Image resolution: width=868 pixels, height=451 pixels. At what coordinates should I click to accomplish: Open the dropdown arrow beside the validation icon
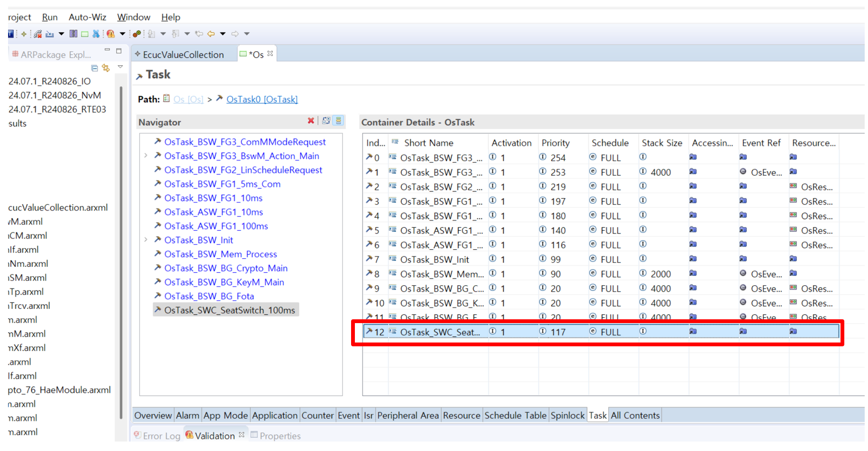122,34
